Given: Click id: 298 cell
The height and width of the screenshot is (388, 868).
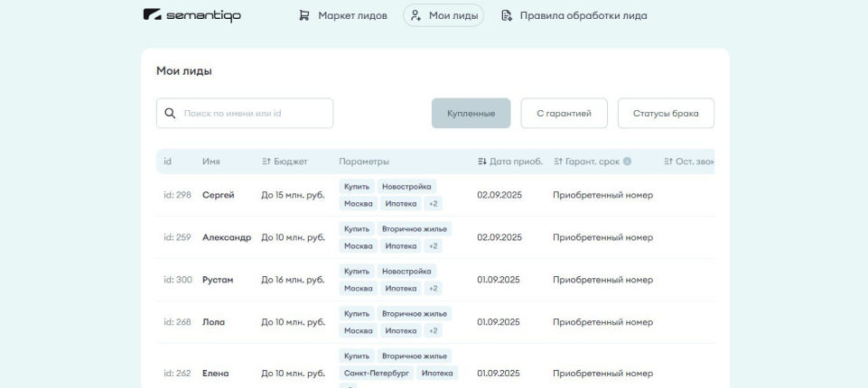Looking at the screenshot, I should 178,195.
